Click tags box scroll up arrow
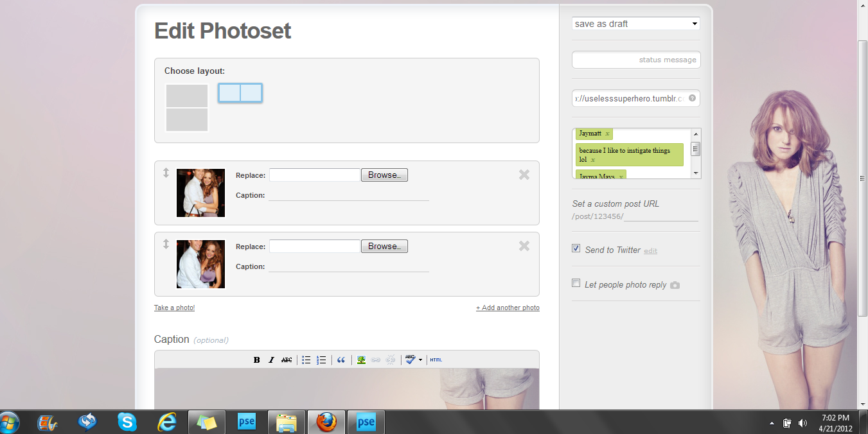 click(x=696, y=134)
